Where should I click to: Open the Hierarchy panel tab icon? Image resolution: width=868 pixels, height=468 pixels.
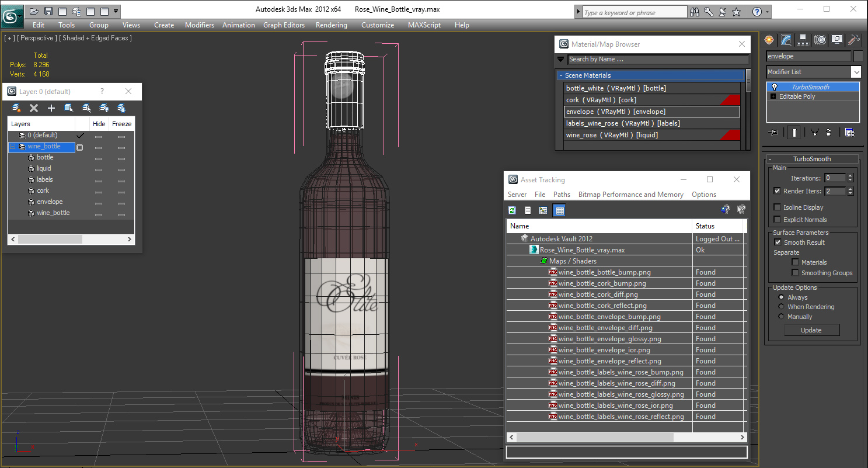click(x=803, y=40)
